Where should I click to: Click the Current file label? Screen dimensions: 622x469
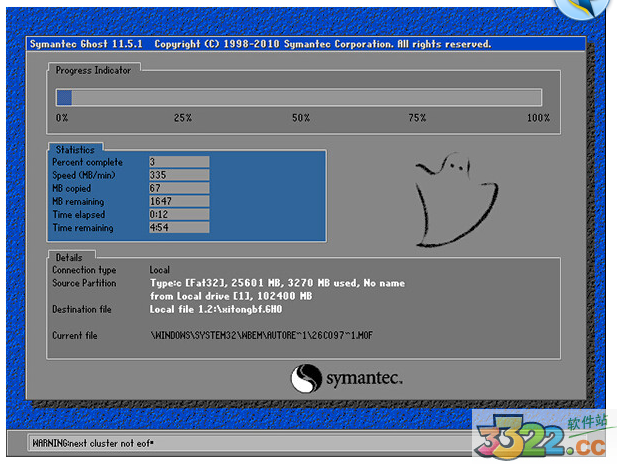point(75,335)
